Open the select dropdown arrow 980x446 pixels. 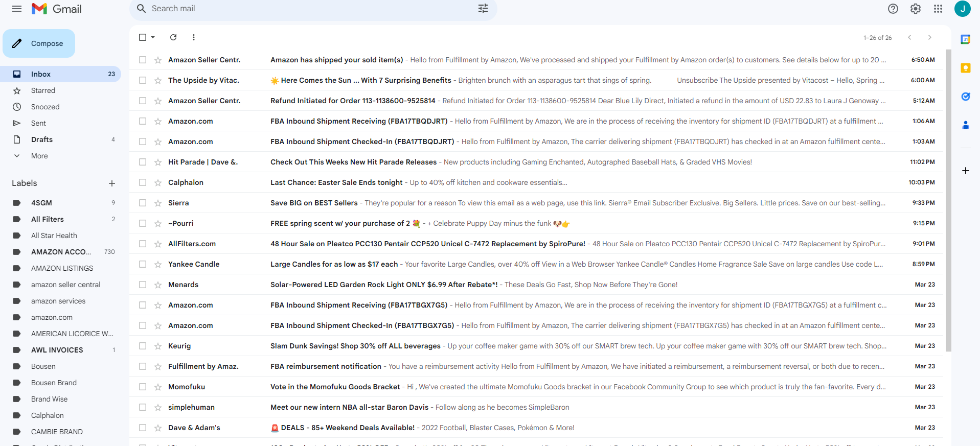[x=153, y=37]
